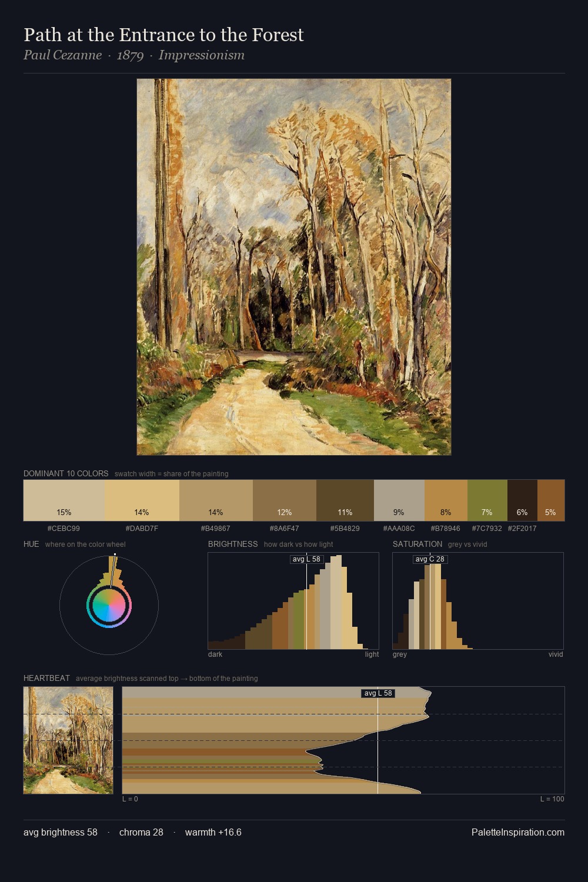Click the artist name 'Paul Cezanne'
This screenshot has width=588, height=882.
pos(62,55)
